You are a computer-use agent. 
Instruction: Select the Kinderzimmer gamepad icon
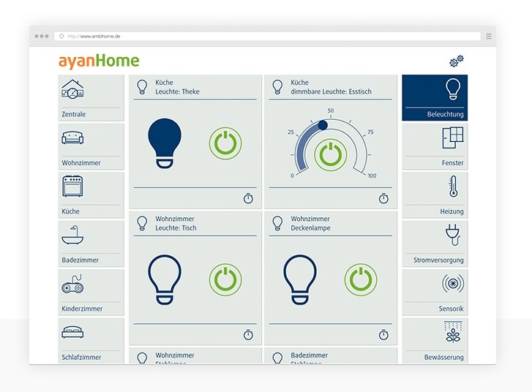pos(72,284)
